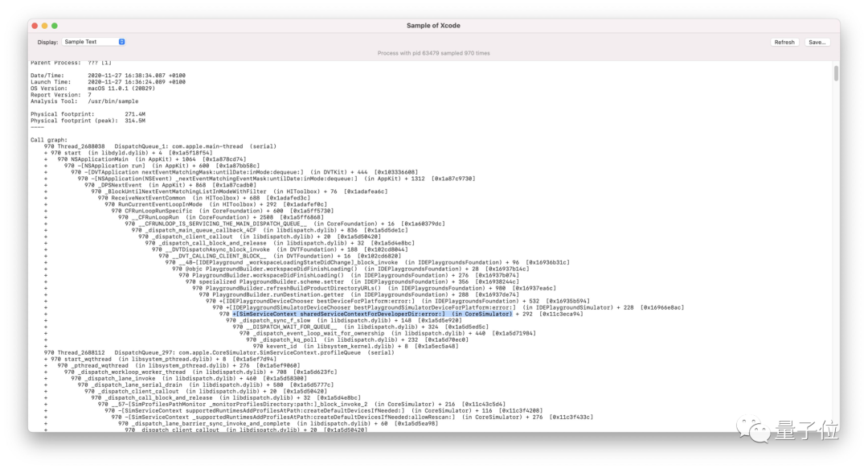Screen dimensions: 868x469
Task: Click the yellow minimize window button
Action: [x=45, y=26]
